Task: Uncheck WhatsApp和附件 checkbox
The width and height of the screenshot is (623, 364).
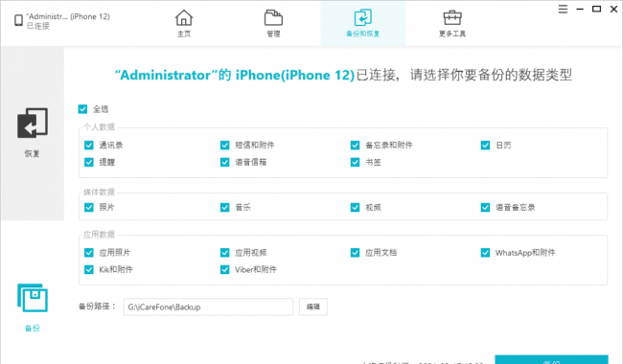Action: [486, 253]
